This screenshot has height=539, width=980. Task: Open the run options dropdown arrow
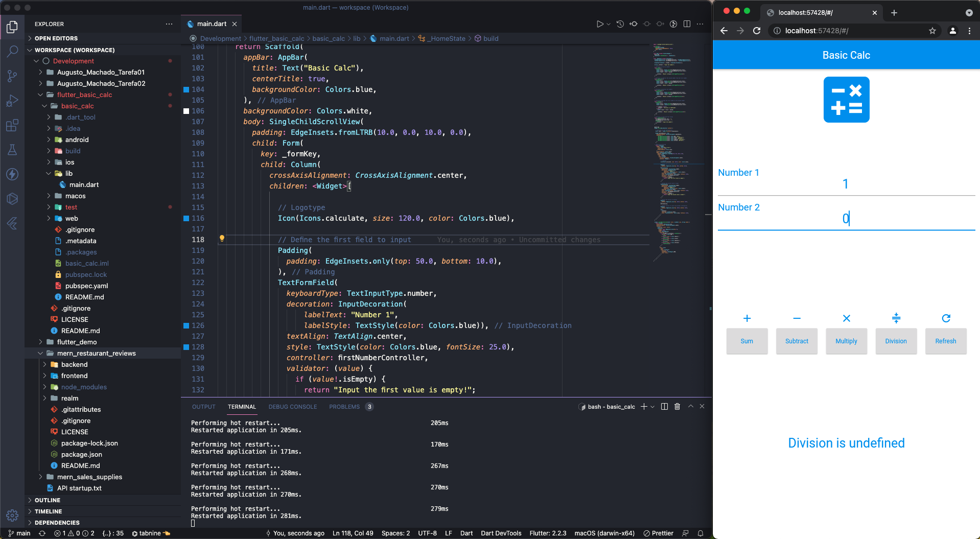click(x=609, y=24)
